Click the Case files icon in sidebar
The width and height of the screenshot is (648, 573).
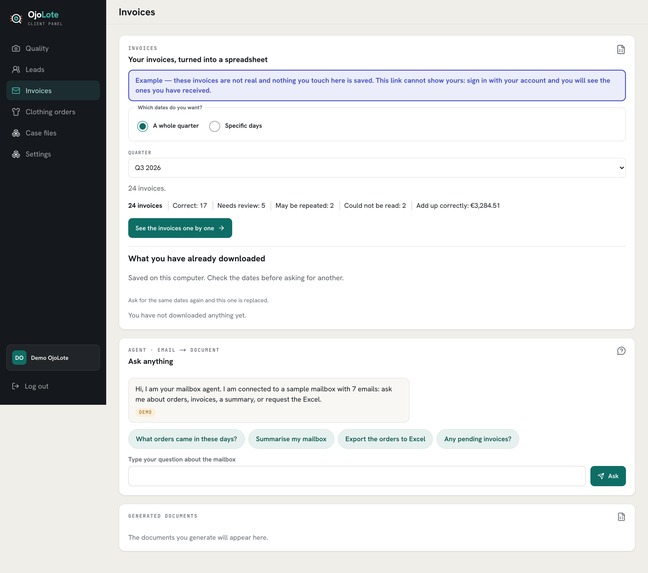coord(16,133)
